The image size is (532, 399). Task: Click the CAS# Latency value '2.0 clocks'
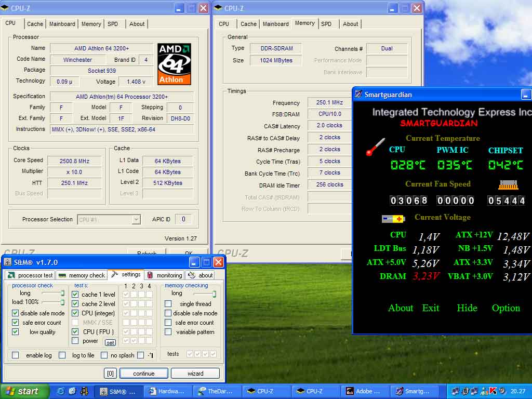tap(329, 126)
